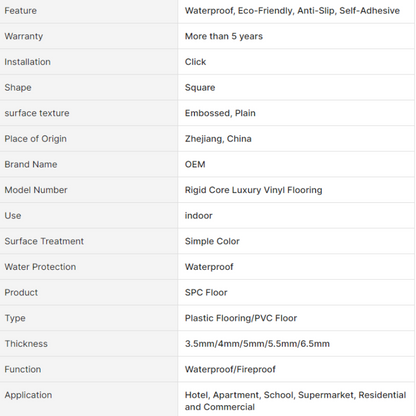The image size is (416, 416).
Task: Click the Brand Name value 'OEM'
Action: (x=195, y=164)
